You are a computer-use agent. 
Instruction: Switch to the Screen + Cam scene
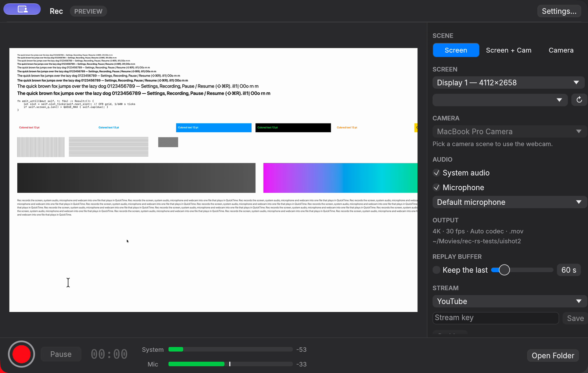point(509,50)
